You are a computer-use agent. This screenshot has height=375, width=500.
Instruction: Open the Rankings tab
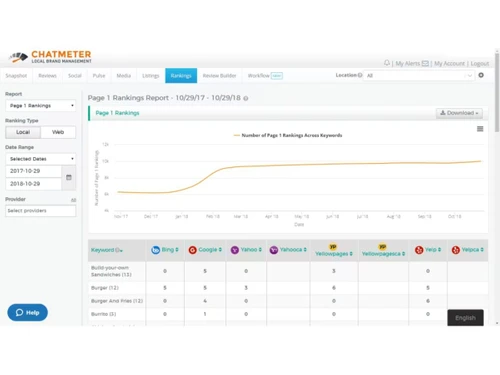[x=181, y=76]
